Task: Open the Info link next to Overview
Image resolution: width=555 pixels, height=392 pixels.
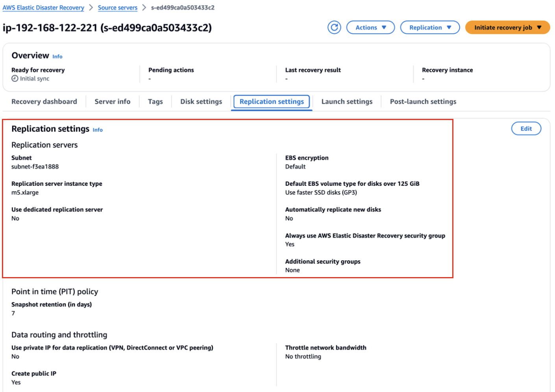Action: (57, 56)
